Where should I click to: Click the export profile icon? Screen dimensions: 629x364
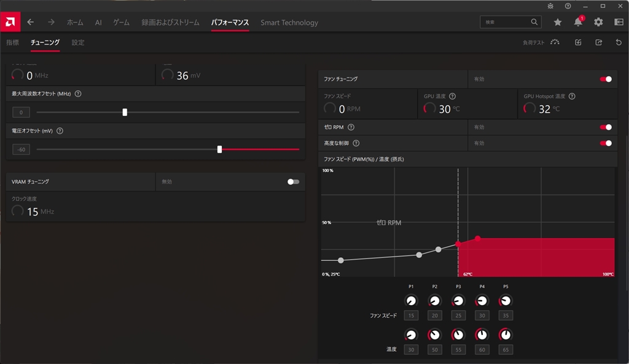coord(598,42)
